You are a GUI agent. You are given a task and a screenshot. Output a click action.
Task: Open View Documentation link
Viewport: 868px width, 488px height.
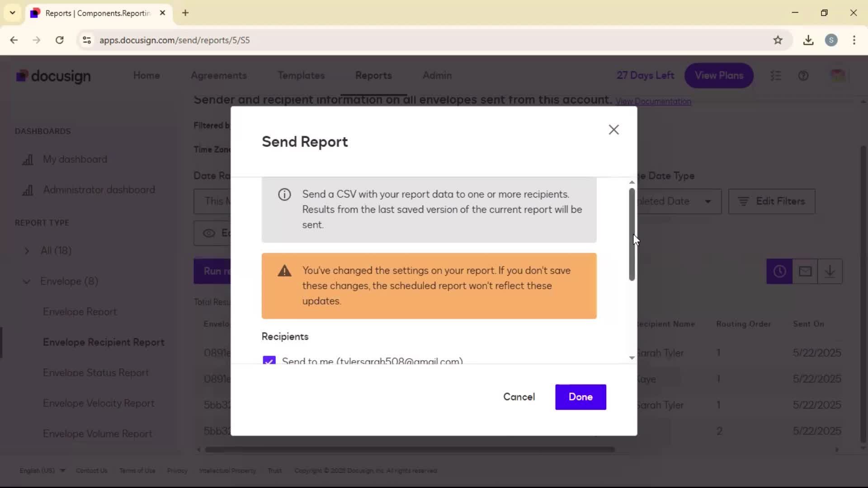click(653, 102)
